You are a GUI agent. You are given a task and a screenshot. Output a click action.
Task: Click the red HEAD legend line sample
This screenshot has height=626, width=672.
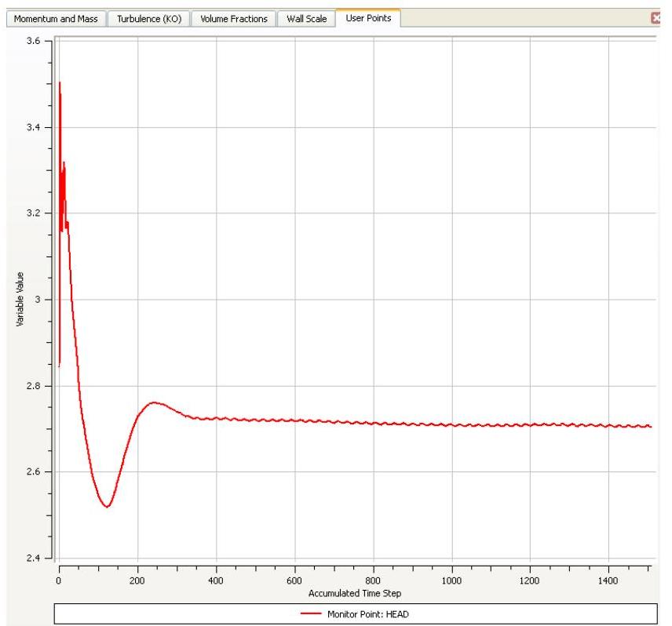point(311,613)
